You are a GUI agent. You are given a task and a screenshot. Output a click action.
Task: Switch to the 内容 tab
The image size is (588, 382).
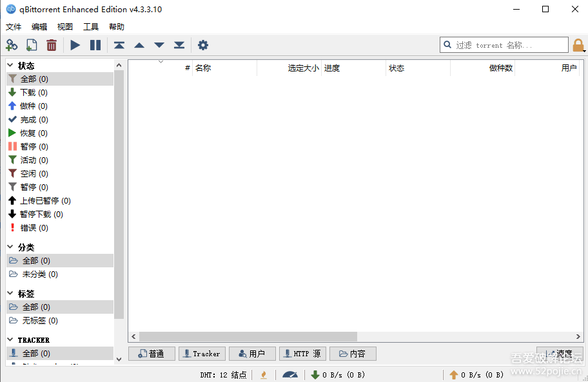pyautogui.click(x=353, y=354)
